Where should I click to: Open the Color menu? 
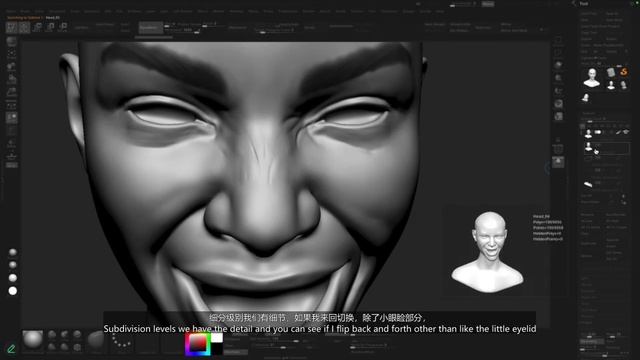click(x=40, y=11)
